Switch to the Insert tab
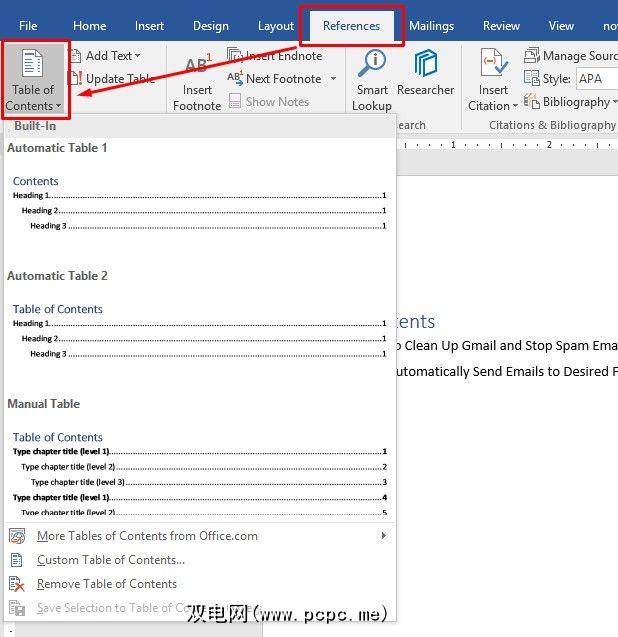618x637 pixels. 149,26
